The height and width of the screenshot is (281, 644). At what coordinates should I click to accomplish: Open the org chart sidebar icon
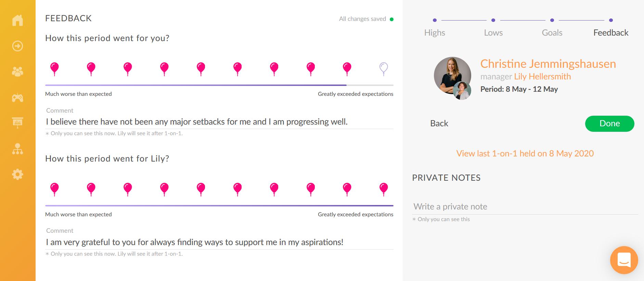[17, 149]
